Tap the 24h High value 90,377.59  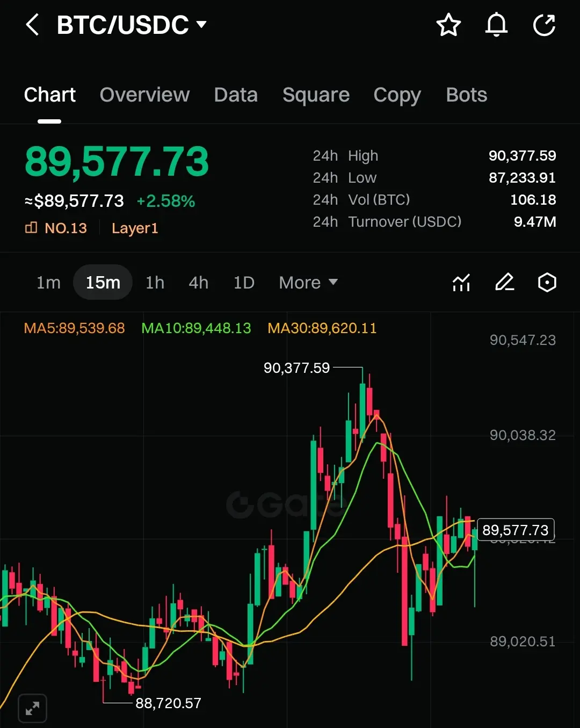pos(522,156)
